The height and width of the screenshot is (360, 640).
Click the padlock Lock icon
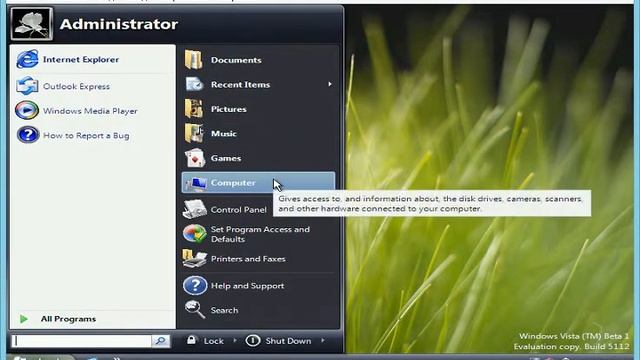pyautogui.click(x=191, y=340)
